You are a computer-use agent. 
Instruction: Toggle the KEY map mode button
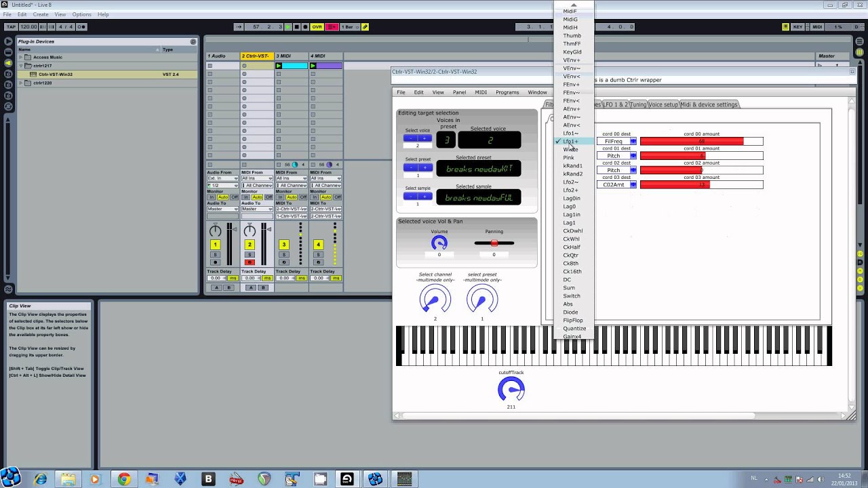tap(798, 27)
